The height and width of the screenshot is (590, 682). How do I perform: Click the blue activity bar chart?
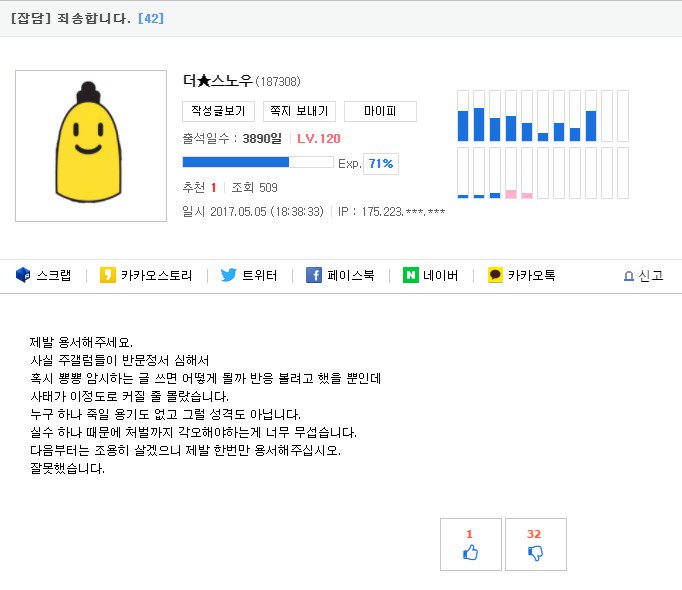(542, 116)
